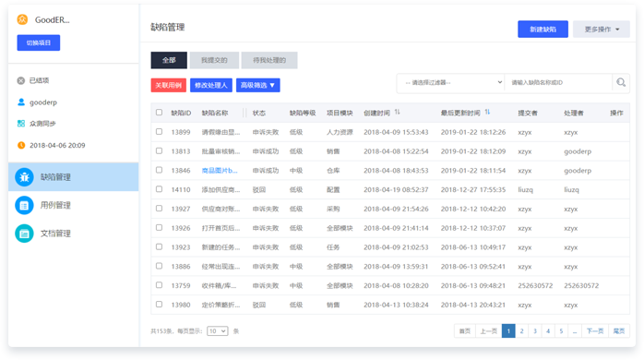Open the 更多操作 dropdown

(602, 30)
